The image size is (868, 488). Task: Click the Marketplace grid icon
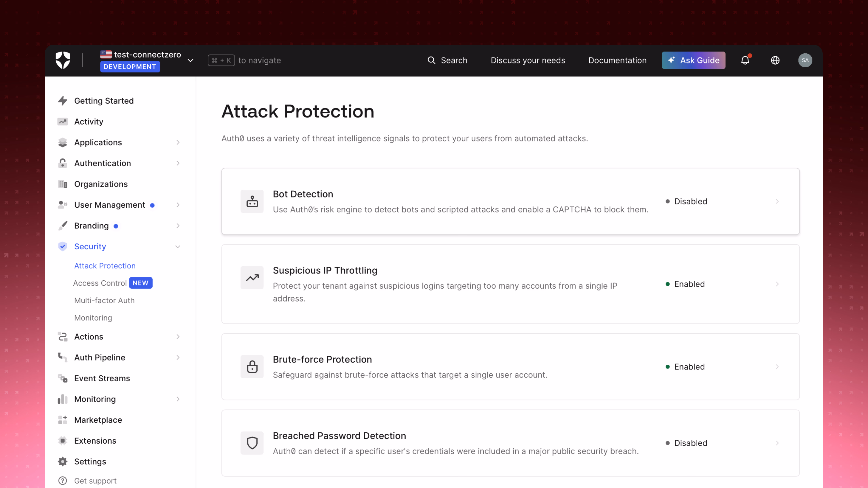[x=63, y=420]
